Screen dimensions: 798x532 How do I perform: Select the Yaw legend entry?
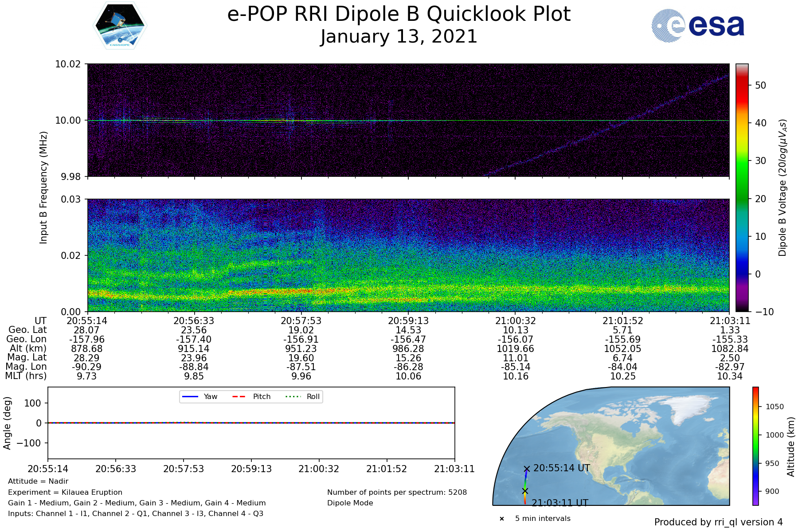(199, 397)
